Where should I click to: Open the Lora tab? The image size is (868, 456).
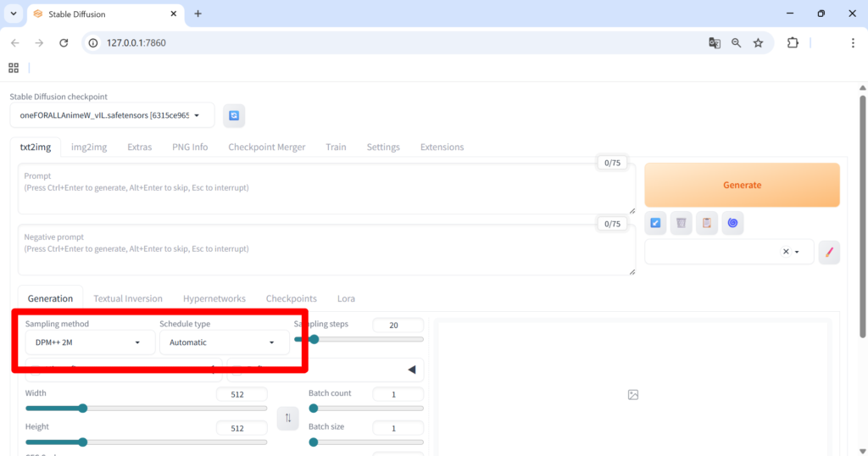(x=346, y=298)
